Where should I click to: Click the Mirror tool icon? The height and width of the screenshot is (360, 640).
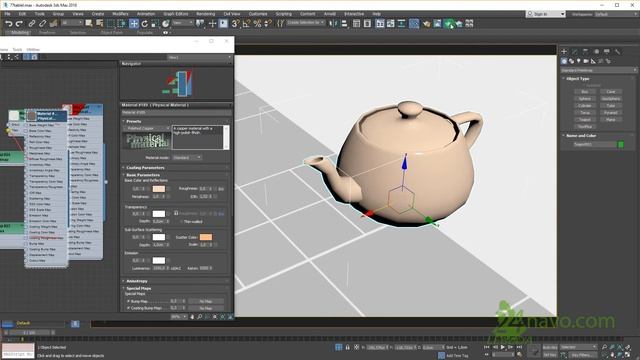(x=333, y=24)
